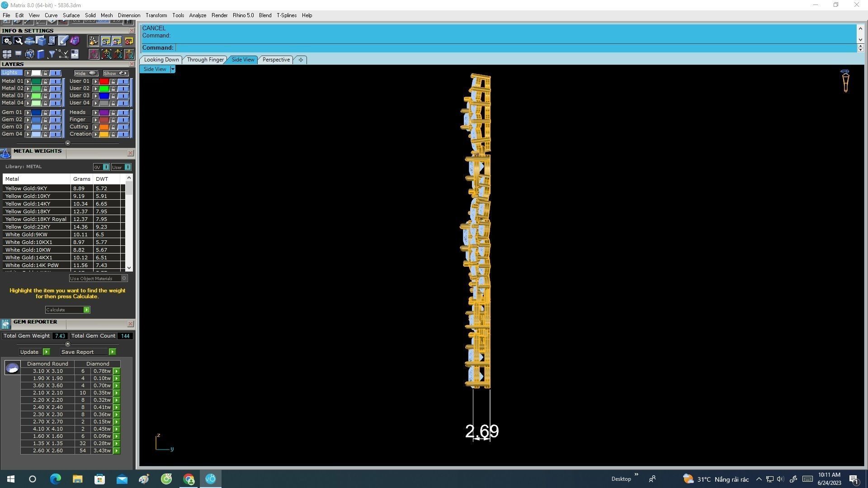Open the T-Splines menu
This screenshot has height=488, width=868.
(x=287, y=15)
